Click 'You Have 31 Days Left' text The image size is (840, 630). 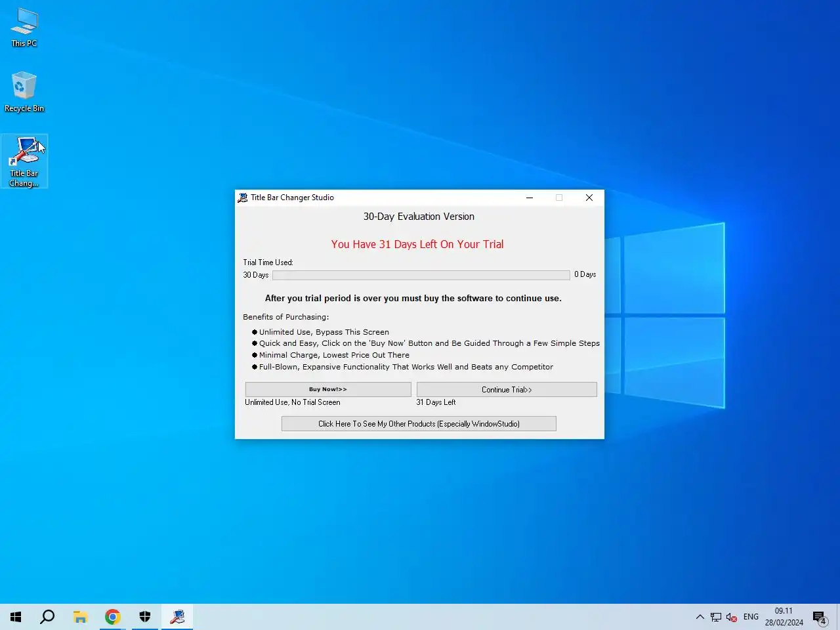click(417, 244)
